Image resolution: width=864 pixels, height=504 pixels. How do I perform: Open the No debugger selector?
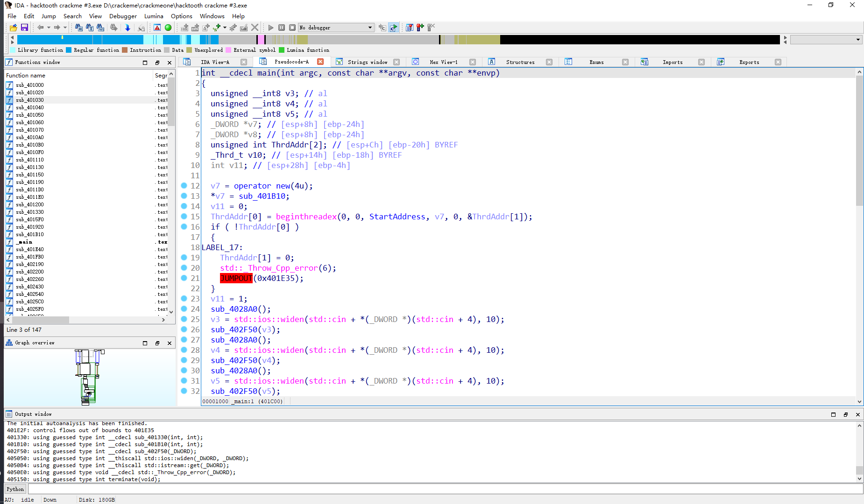[x=335, y=27]
